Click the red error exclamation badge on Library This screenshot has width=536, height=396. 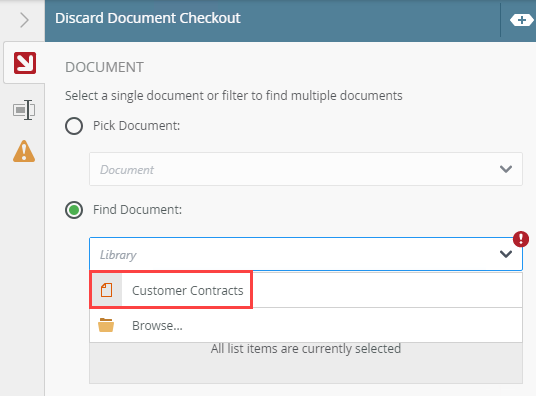521,239
